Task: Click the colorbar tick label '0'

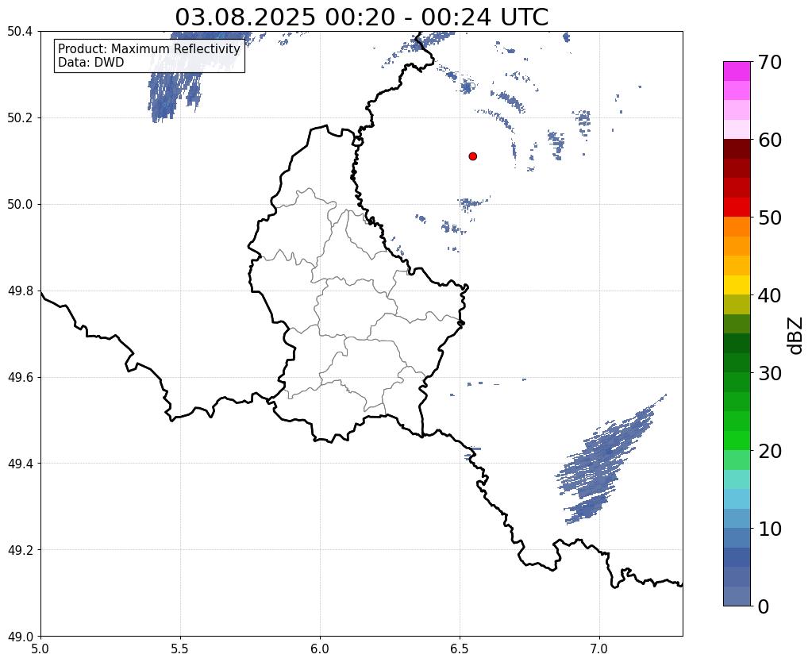Action: 764,606
